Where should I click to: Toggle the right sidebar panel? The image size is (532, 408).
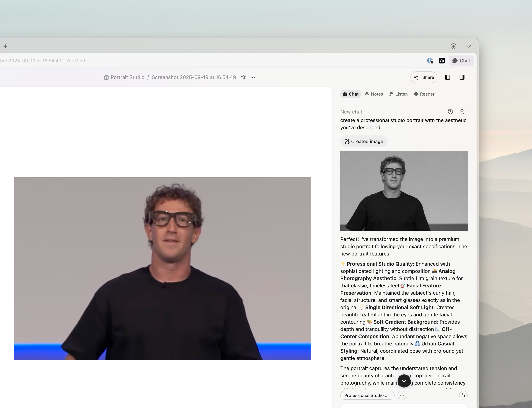click(x=462, y=77)
